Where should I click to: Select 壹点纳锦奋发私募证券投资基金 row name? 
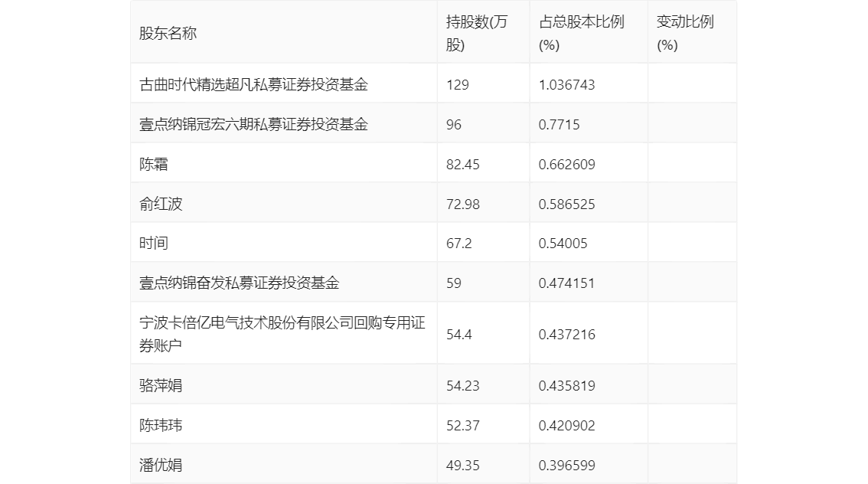[239, 283]
